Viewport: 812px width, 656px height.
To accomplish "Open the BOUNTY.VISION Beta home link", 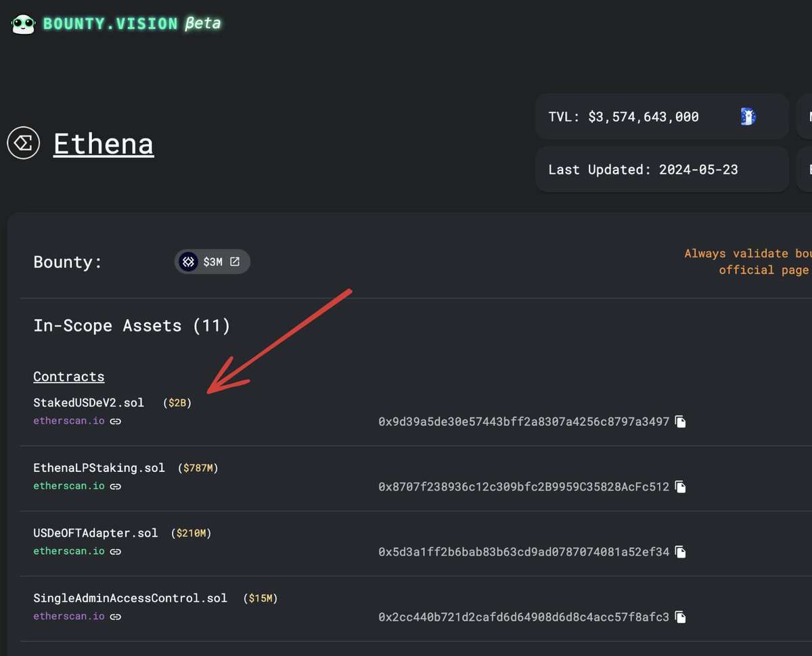I will [132, 24].
